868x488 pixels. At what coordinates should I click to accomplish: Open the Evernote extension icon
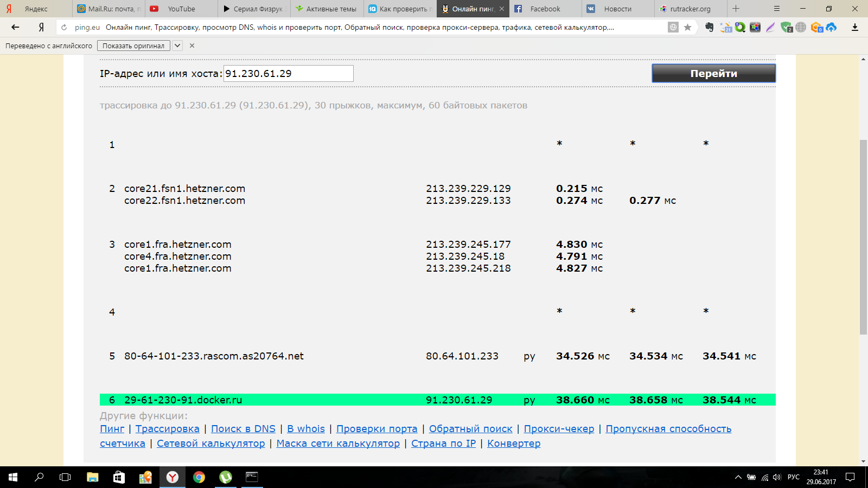709,27
